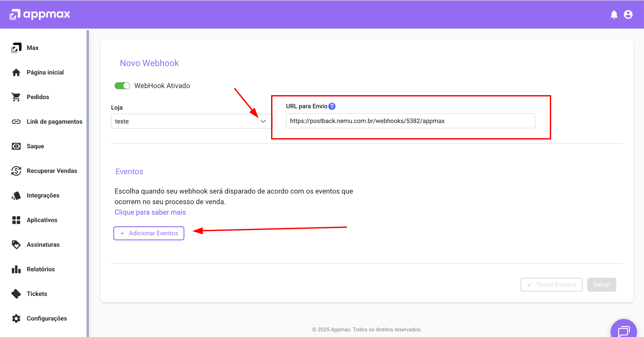Click the notification bell icon

(614, 14)
